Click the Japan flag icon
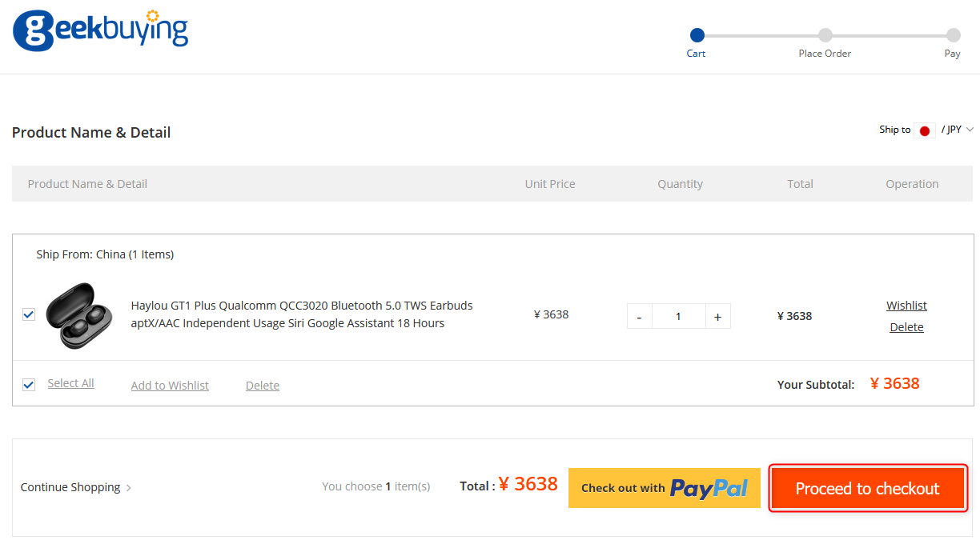 tap(925, 130)
